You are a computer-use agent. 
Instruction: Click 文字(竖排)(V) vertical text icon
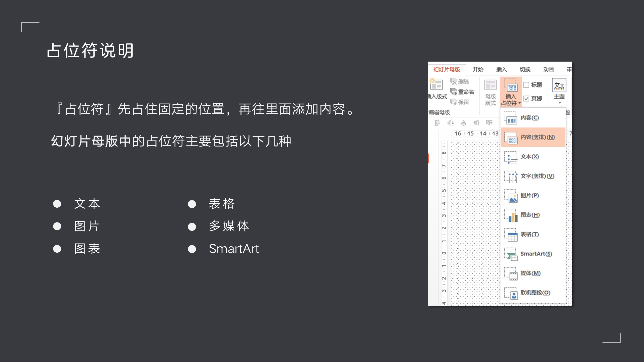pyautogui.click(x=511, y=176)
